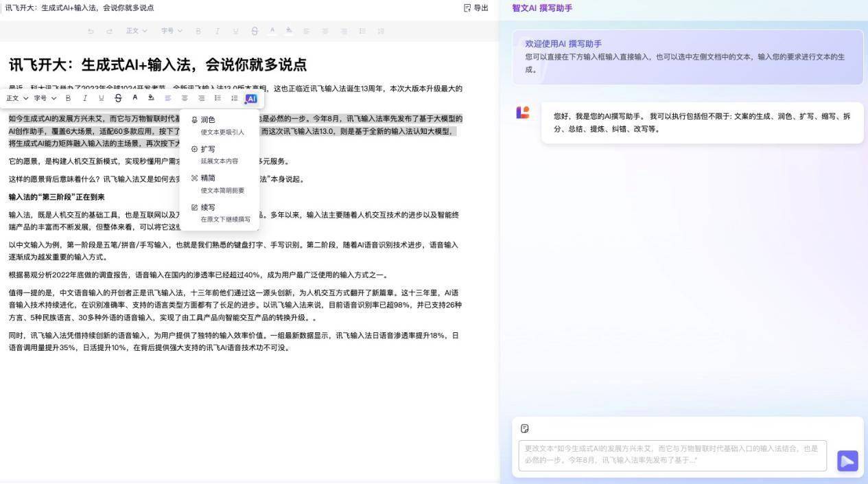Click the note icon above the chat input
This screenshot has width=868, height=484.
click(x=524, y=428)
